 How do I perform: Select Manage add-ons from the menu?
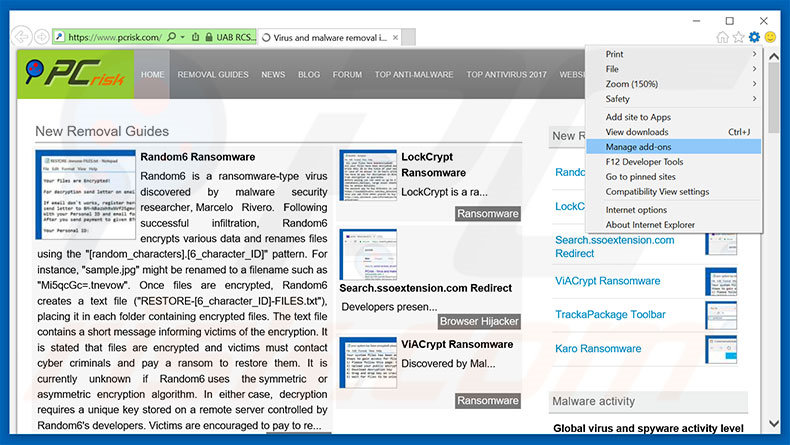642,146
